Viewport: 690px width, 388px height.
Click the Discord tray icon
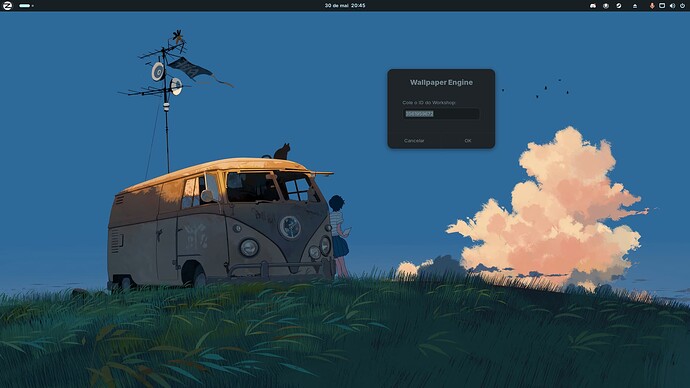pos(593,6)
